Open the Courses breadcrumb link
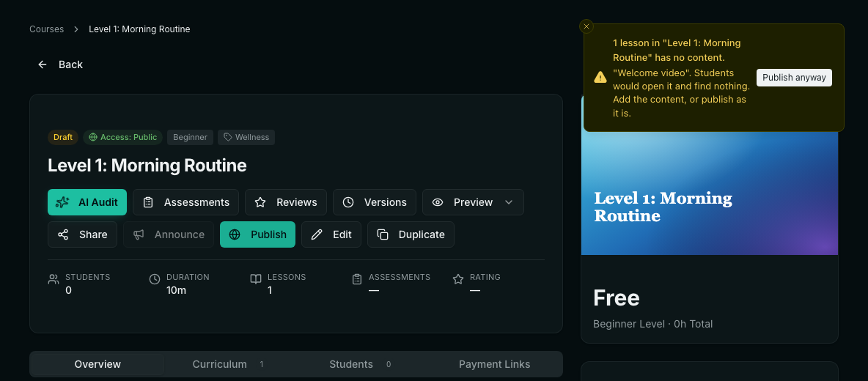This screenshot has height=381, width=868. 46,29
